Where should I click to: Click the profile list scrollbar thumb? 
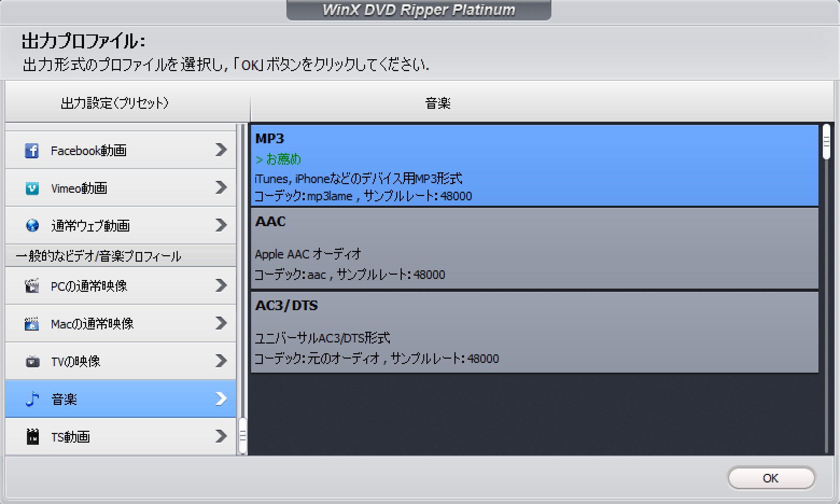[x=827, y=142]
